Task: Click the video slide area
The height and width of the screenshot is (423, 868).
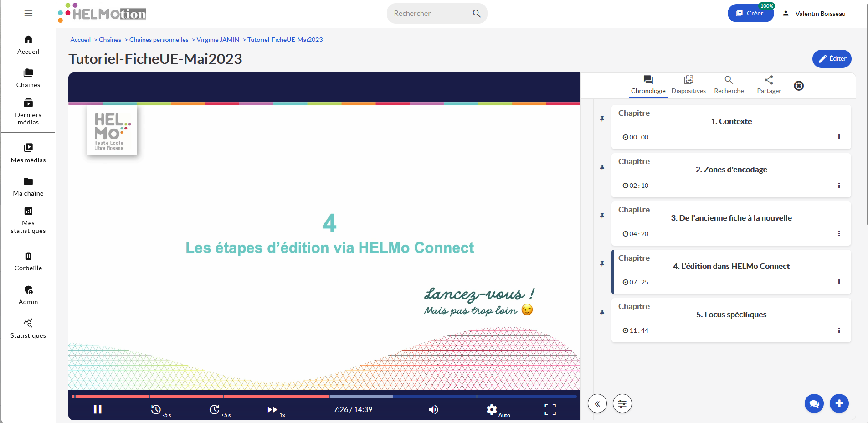Action: (324, 246)
